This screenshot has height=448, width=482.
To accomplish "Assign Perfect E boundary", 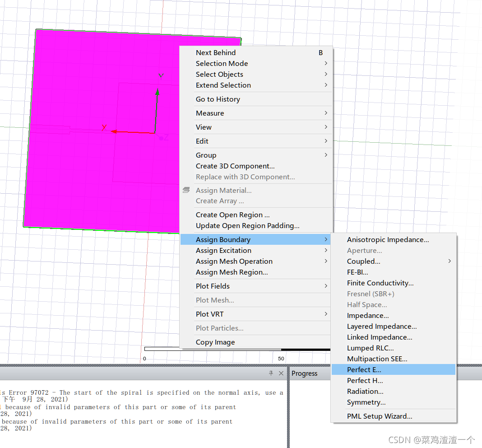I will [394, 369].
